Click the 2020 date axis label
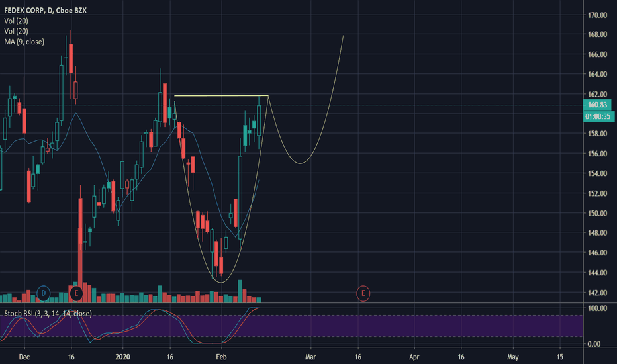 [x=122, y=357]
